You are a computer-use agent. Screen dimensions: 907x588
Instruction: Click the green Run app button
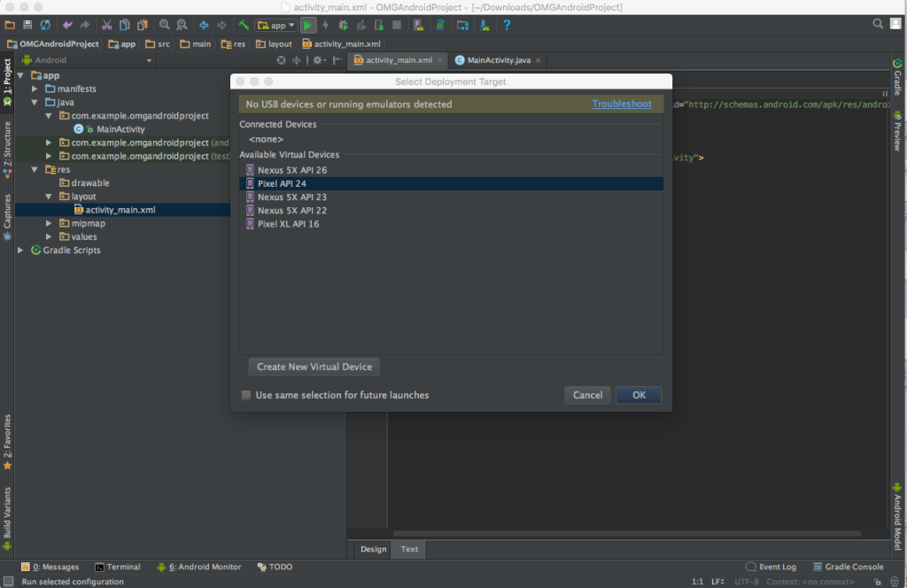(307, 25)
